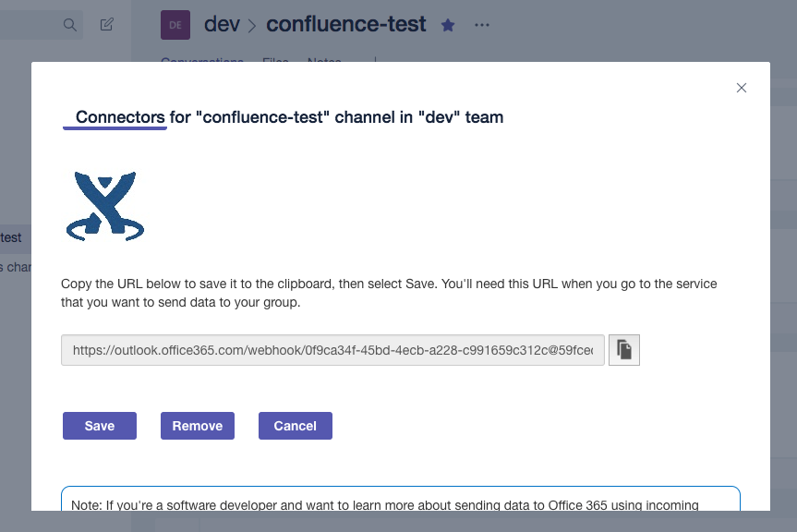This screenshot has width=797, height=532.
Task: Start a new chat with compose icon
Action: [107, 24]
